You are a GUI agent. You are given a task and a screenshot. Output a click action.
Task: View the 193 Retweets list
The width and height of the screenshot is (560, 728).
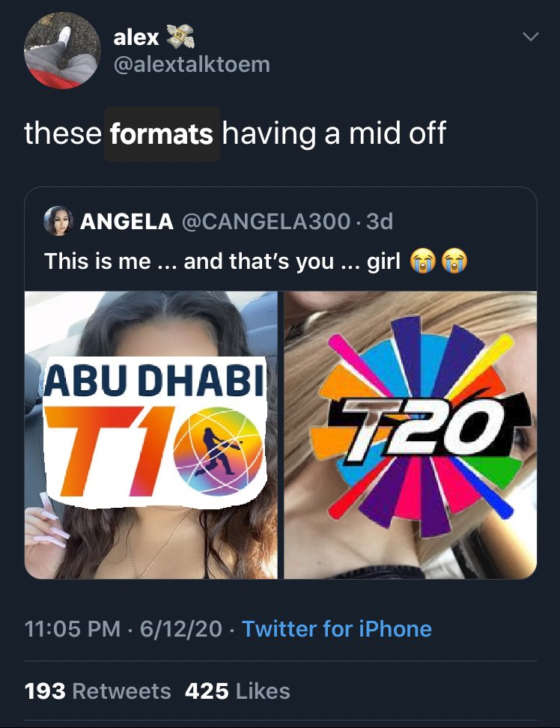97,691
